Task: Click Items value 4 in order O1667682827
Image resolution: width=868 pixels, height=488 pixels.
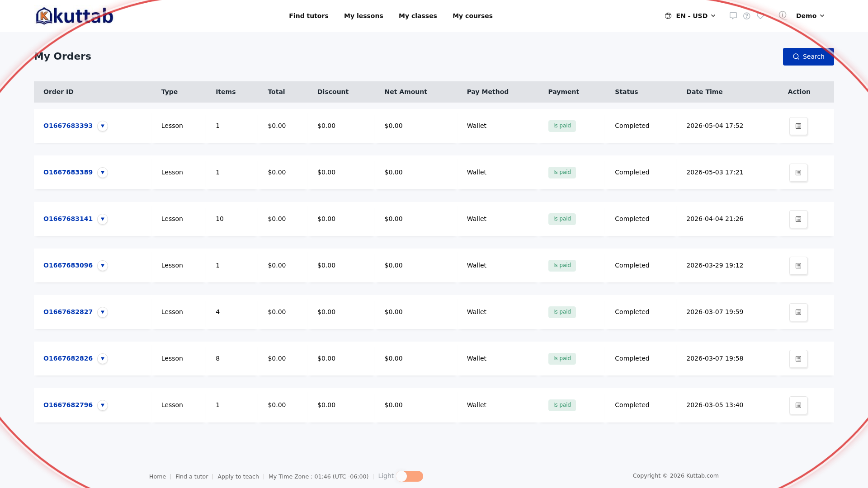Action: (217, 312)
